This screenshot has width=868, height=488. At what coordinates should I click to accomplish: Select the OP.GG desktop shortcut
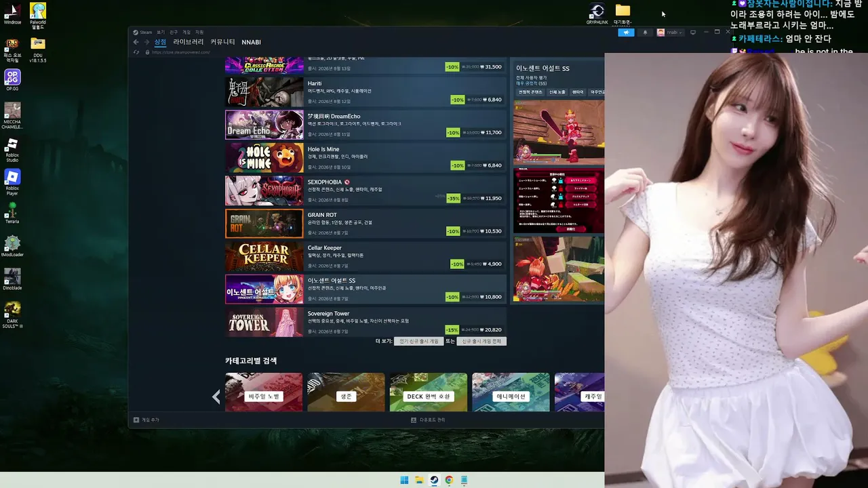click(x=12, y=80)
